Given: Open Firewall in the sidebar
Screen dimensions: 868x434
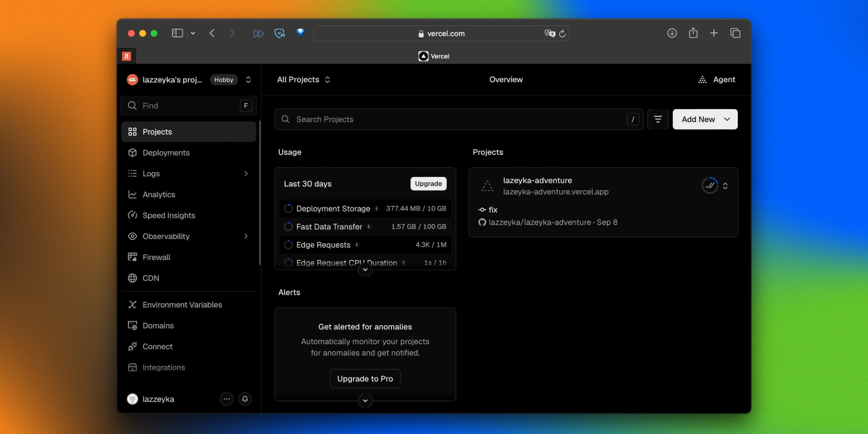Looking at the screenshot, I should click(189, 257).
